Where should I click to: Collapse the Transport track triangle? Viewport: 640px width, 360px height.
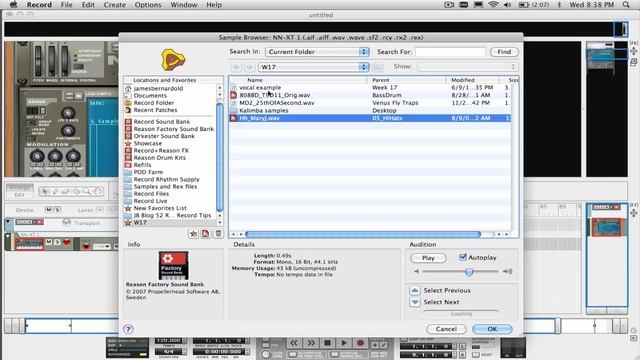[8, 222]
